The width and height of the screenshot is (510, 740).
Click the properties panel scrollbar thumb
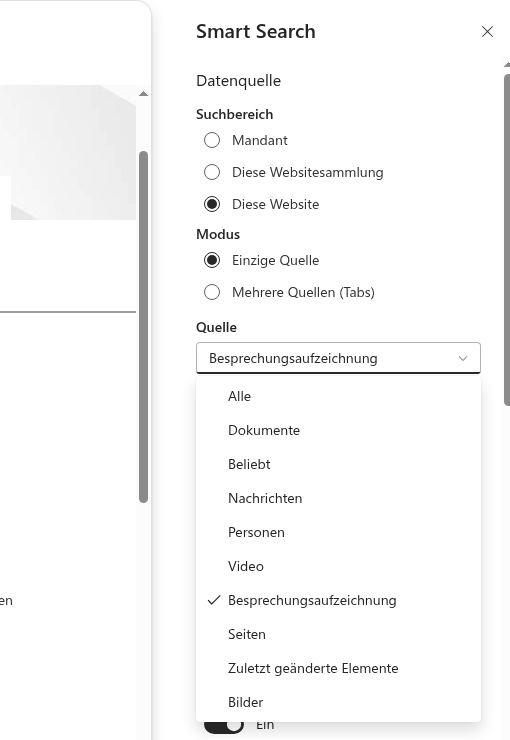tap(507, 240)
